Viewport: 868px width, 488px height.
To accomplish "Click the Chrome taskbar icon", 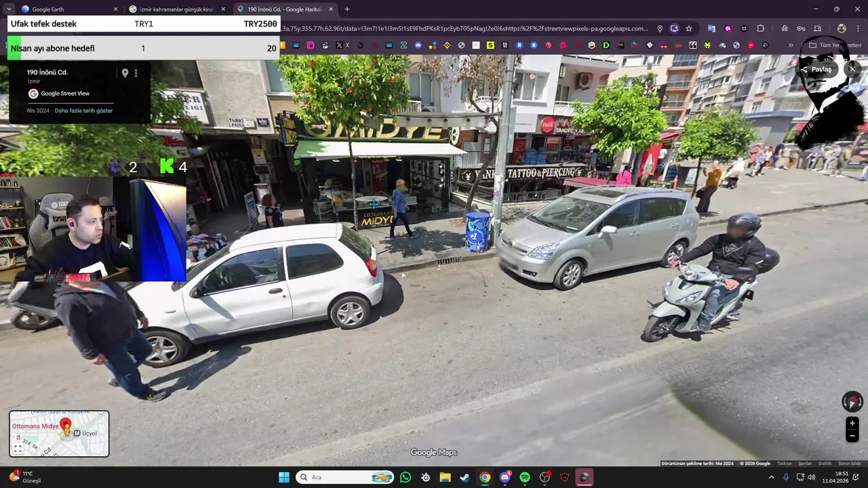I will pos(485,477).
